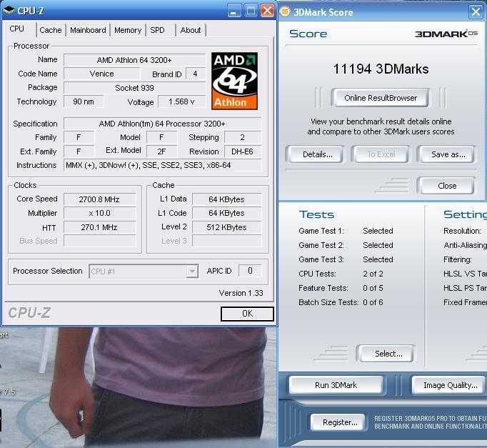The height and width of the screenshot is (448, 487).
Task: Click the Feature Tests 0 of 5 value
Action: click(x=373, y=288)
